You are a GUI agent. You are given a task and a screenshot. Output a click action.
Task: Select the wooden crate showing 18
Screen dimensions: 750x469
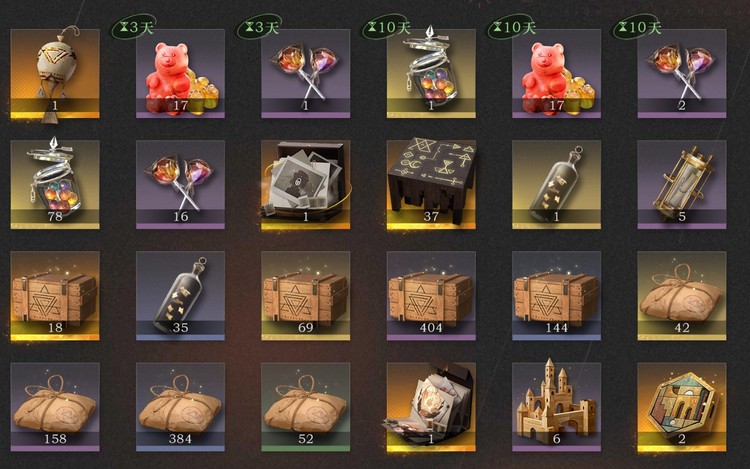[x=55, y=296]
